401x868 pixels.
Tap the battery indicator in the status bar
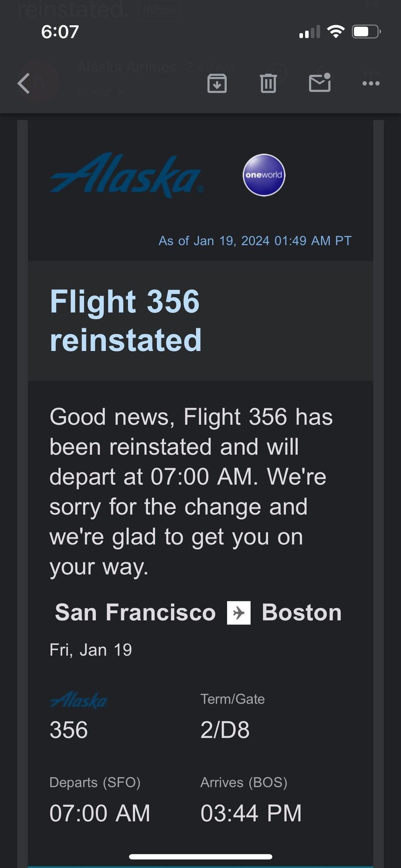[x=366, y=32]
